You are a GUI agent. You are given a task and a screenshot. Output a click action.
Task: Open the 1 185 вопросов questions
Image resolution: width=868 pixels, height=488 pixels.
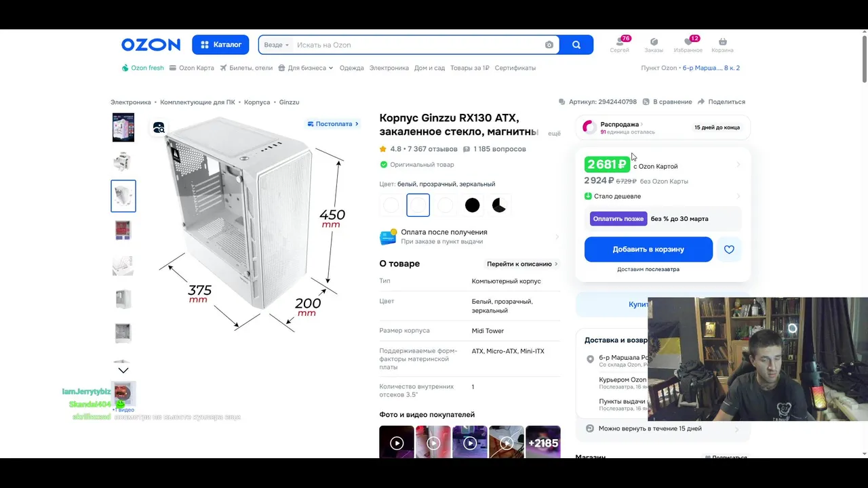click(x=494, y=149)
